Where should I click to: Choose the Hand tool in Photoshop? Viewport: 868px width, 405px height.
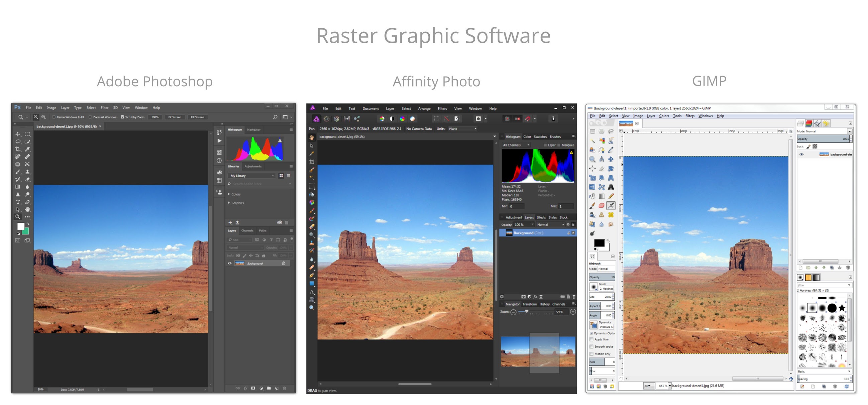[x=28, y=209]
